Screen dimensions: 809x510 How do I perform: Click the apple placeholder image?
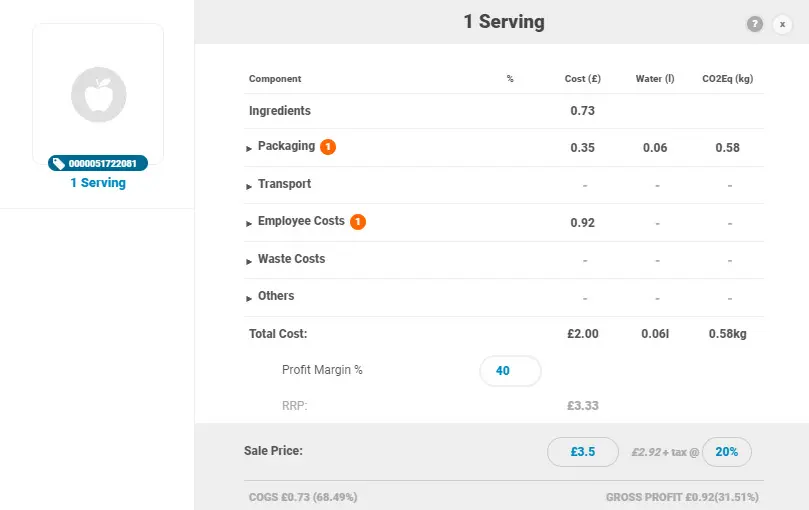click(x=99, y=95)
